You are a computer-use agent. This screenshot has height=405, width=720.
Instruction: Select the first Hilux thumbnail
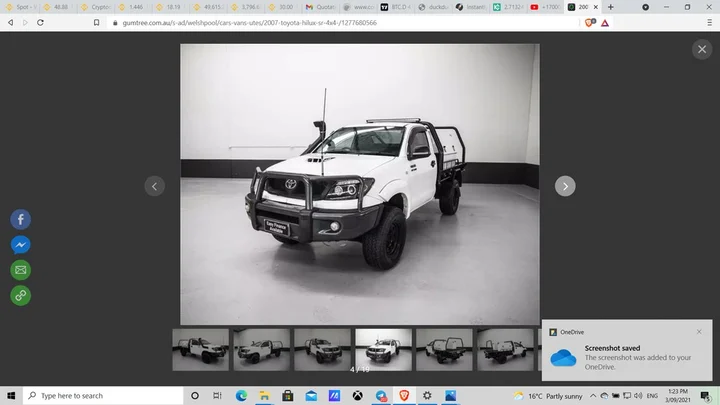[200, 350]
